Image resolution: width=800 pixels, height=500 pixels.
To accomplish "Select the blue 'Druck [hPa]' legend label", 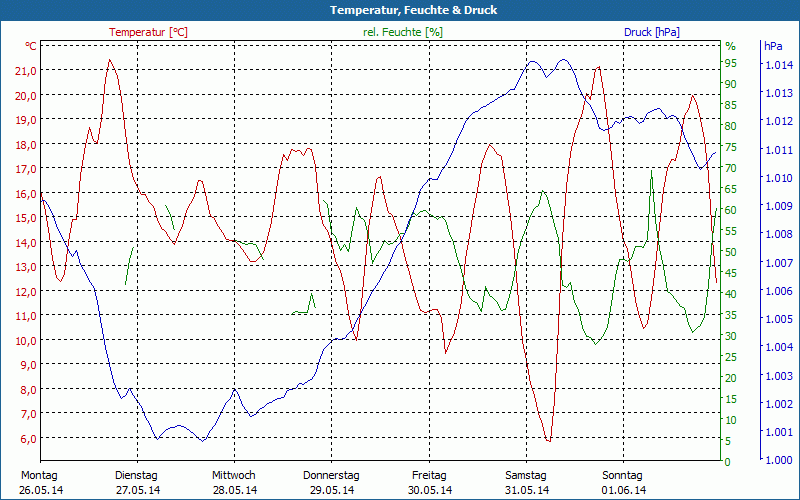I will pyautogui.click(x=652, y=32).
